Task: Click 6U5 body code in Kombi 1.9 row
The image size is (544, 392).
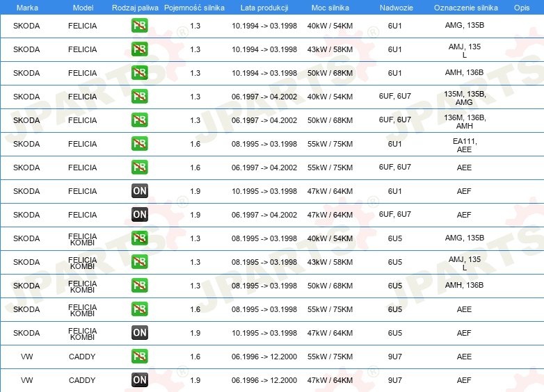Action: coord(395,333)
